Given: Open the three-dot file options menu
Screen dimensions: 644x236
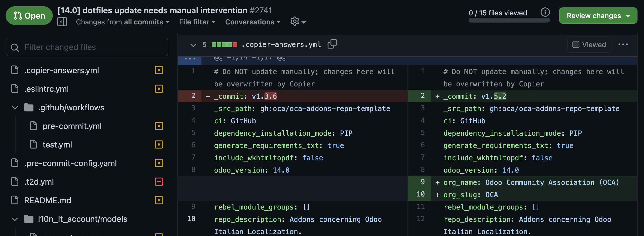Looking at the screenshot, I should click(623, 45).
